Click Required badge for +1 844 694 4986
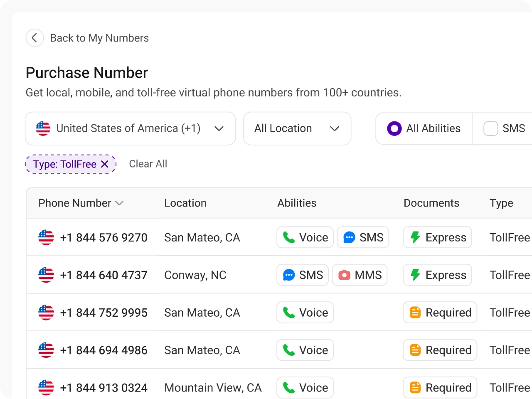The width and height of the screenshot is (532, 399). 440,350
